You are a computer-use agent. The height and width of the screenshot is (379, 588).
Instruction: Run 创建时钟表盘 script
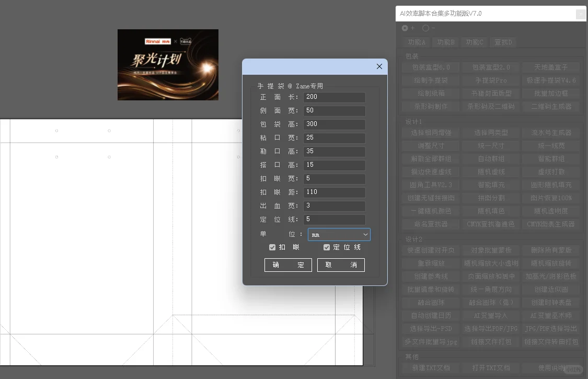[551, 302]
